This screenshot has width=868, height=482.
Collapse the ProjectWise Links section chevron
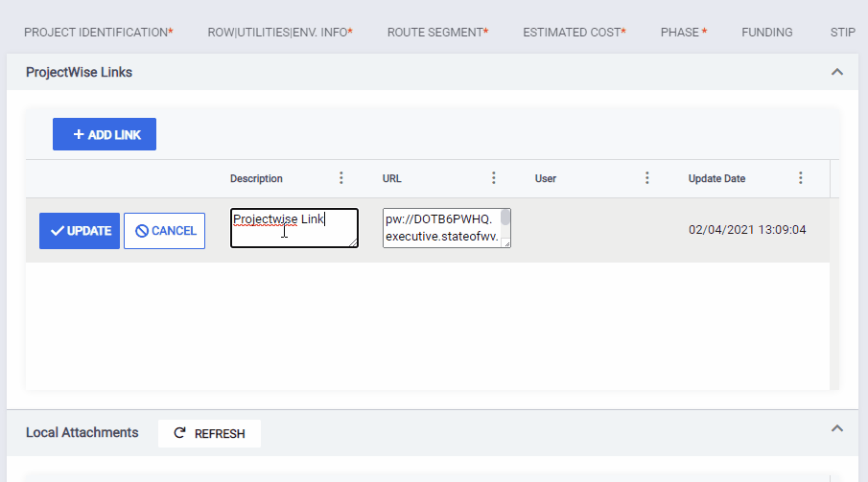(837, 72)
